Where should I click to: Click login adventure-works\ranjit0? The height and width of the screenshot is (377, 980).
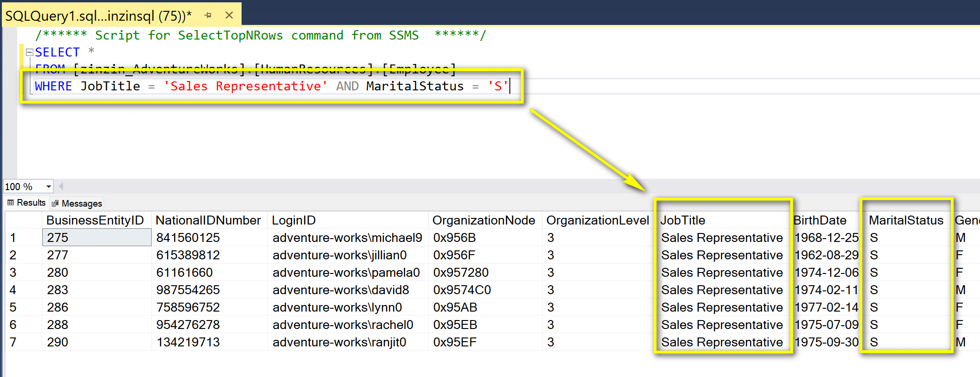coord(348,342)
